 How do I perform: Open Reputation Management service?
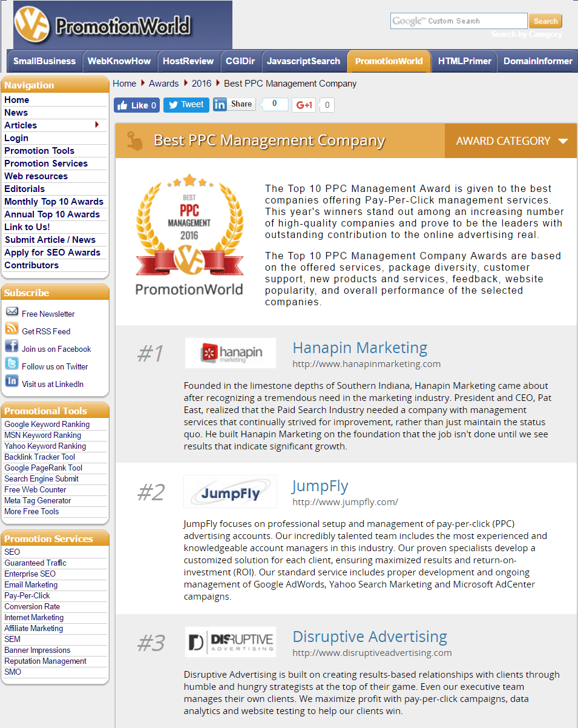45,661
